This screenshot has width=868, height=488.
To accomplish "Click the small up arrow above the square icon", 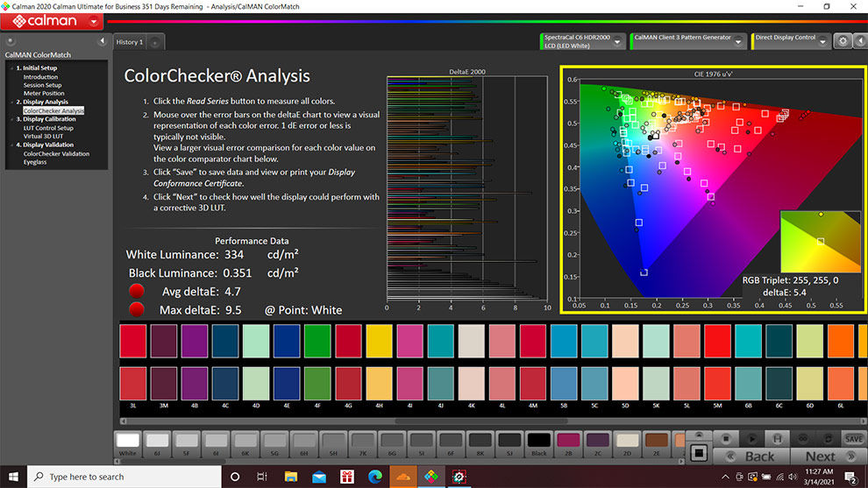I will (x=699, y=435).
